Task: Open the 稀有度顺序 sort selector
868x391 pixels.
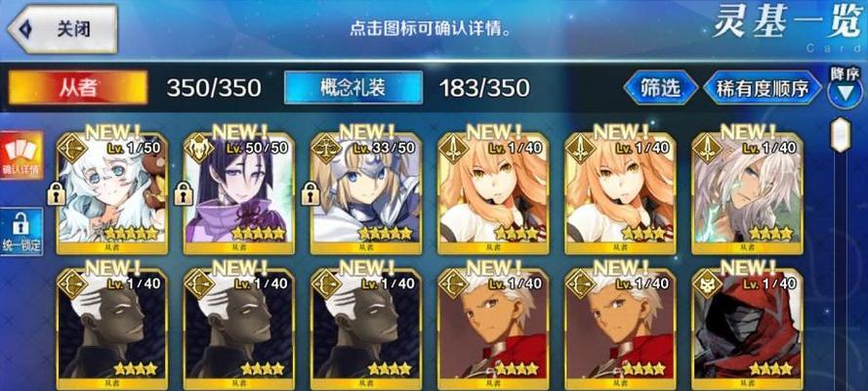Action: [763, 88]
